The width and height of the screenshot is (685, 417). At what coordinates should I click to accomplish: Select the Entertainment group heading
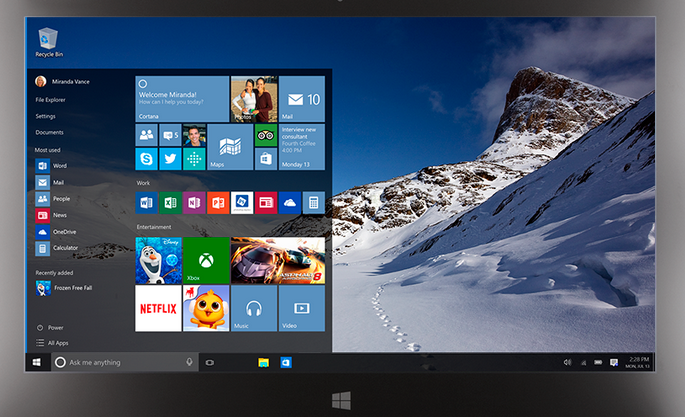154,227
